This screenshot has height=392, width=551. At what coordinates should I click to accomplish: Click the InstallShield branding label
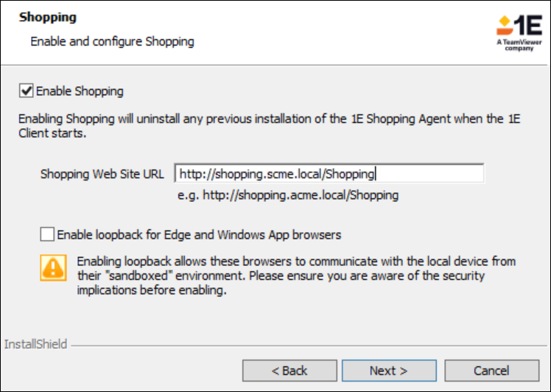click(x=36, y=344)
